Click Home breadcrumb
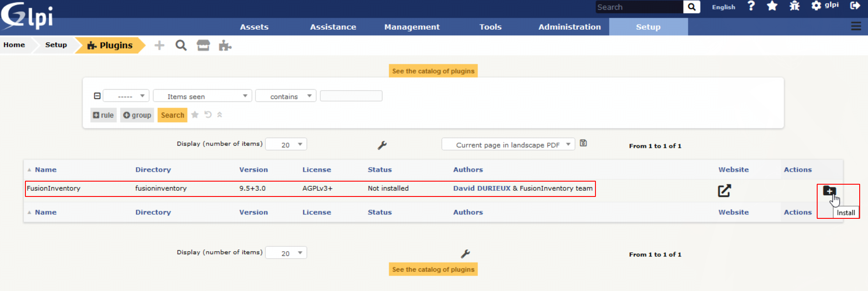Viewport: 868px width, 291px height. click(14, 45)
